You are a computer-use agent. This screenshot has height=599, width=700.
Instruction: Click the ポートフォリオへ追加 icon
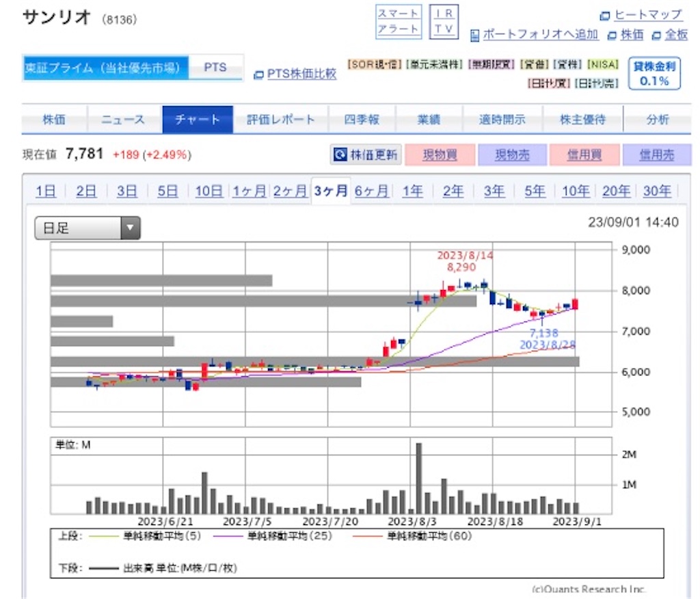tap(475, 36)
